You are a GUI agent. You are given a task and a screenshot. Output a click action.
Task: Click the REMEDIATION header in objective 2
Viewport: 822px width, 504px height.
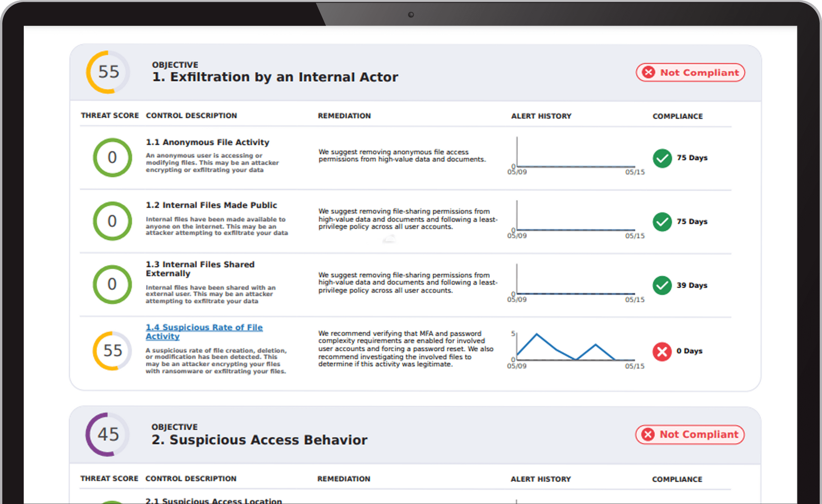tap(344, 479)
